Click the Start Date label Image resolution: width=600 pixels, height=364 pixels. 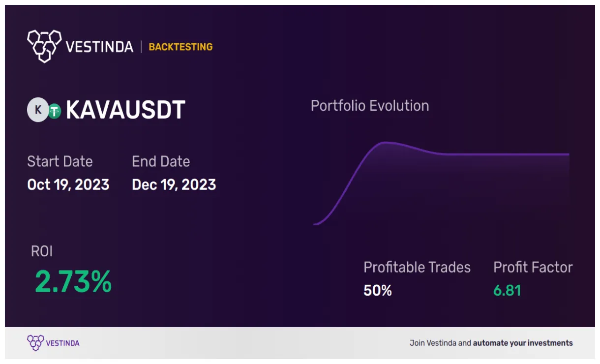click(60, 161)
